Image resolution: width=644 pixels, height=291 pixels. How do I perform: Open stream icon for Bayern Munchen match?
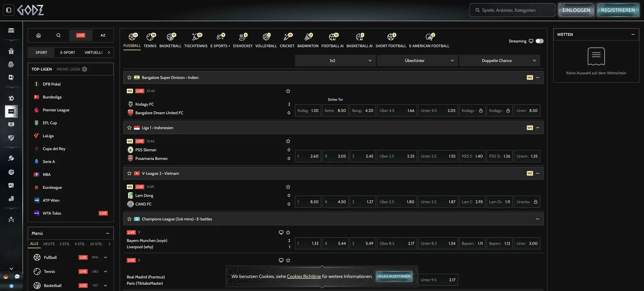coord(281,232)
